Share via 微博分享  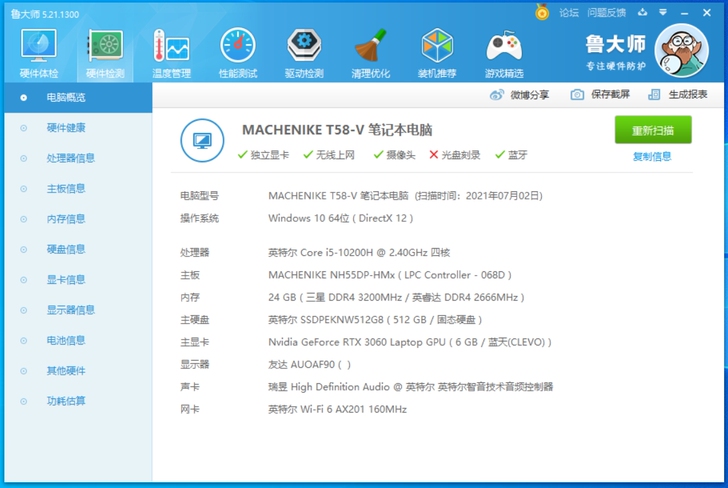[x=520, y=95]
